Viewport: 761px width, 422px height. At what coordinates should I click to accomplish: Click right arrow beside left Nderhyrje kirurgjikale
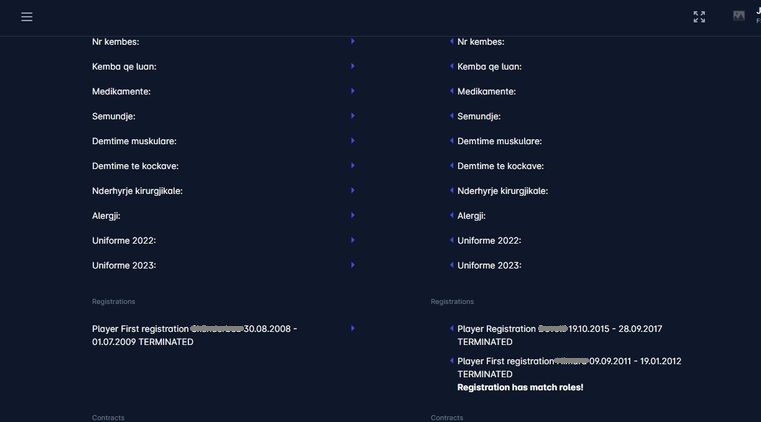pos(353,190)
